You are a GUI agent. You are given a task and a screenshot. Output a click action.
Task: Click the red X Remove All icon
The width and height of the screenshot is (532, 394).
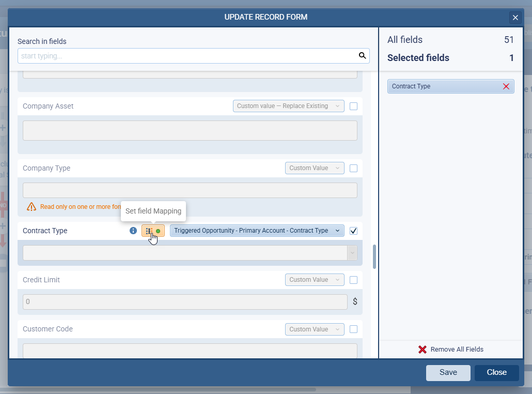[x=423, y=350]
